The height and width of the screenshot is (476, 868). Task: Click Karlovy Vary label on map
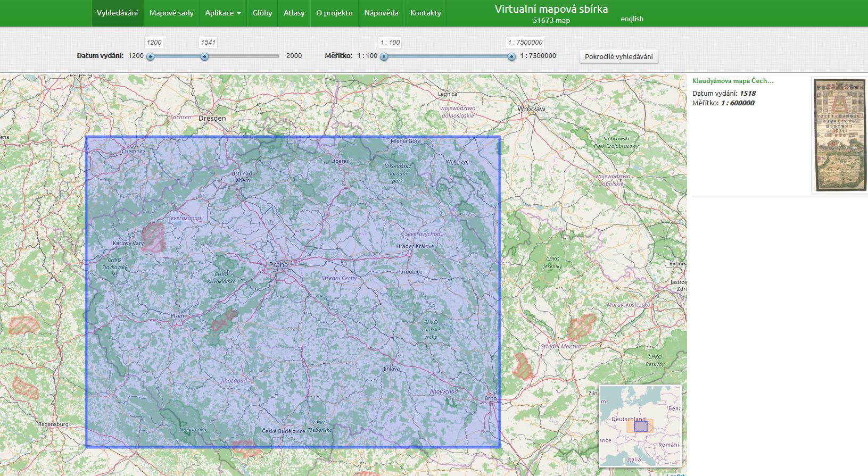click(x=128, y=243)
